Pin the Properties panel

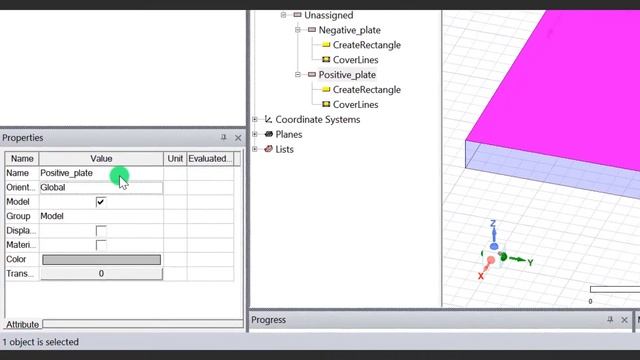click(x=223, y=138)
